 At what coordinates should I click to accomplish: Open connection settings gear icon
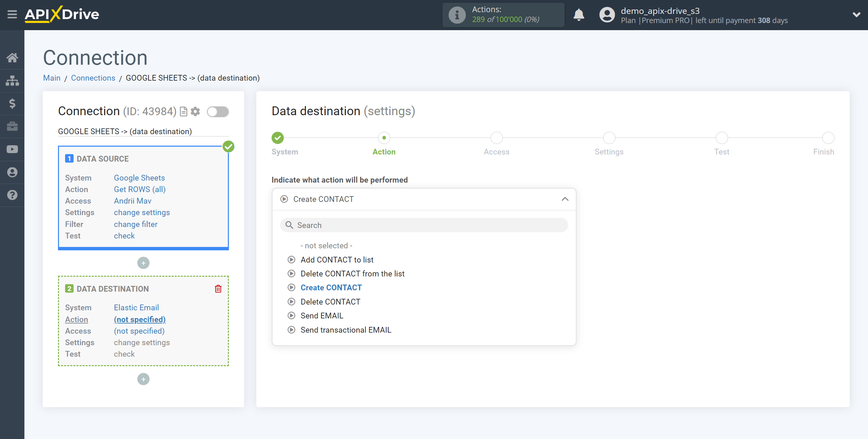point(195,111)
